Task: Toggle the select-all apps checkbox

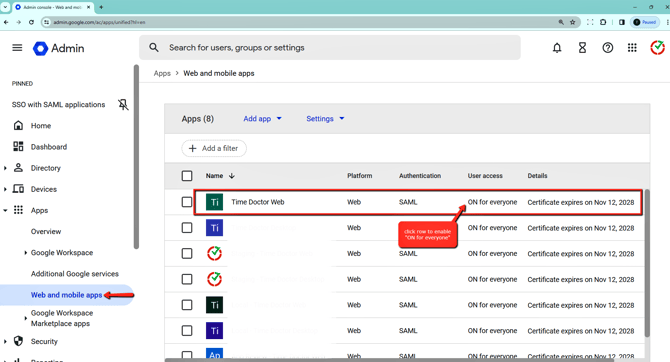Action: [187, 176]
